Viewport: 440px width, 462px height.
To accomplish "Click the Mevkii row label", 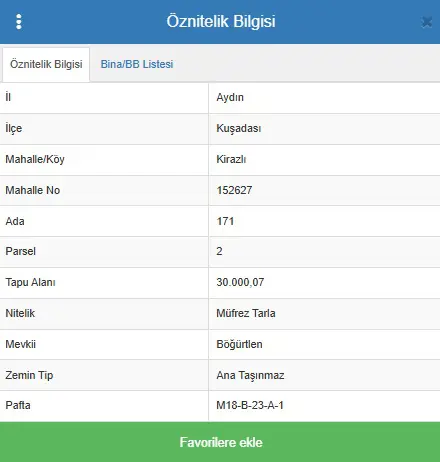I will (x=20, y=344).
